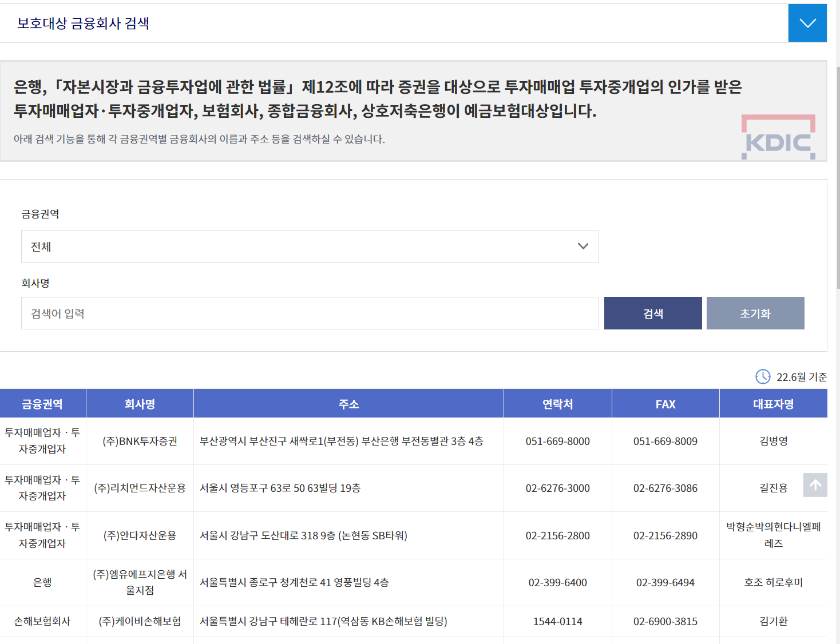Screen dimensions: 840x644
Task: Click the representative name 김병영
Action: coord(774,441)
